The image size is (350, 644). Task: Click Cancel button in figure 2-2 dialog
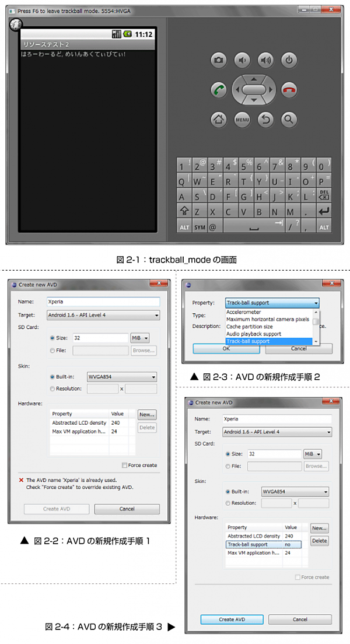tap(127, 509)
